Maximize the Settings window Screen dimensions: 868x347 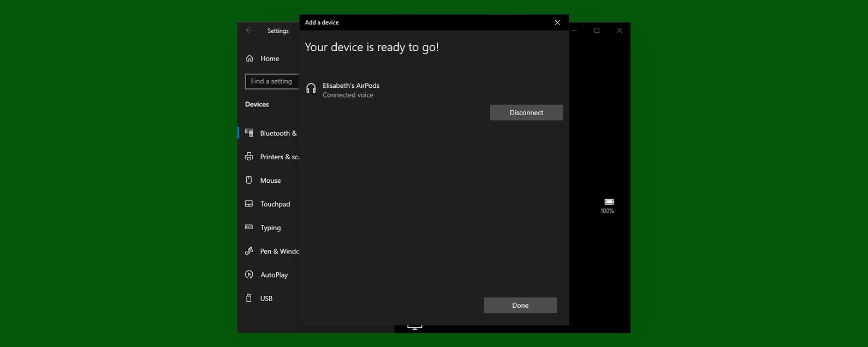597,31
